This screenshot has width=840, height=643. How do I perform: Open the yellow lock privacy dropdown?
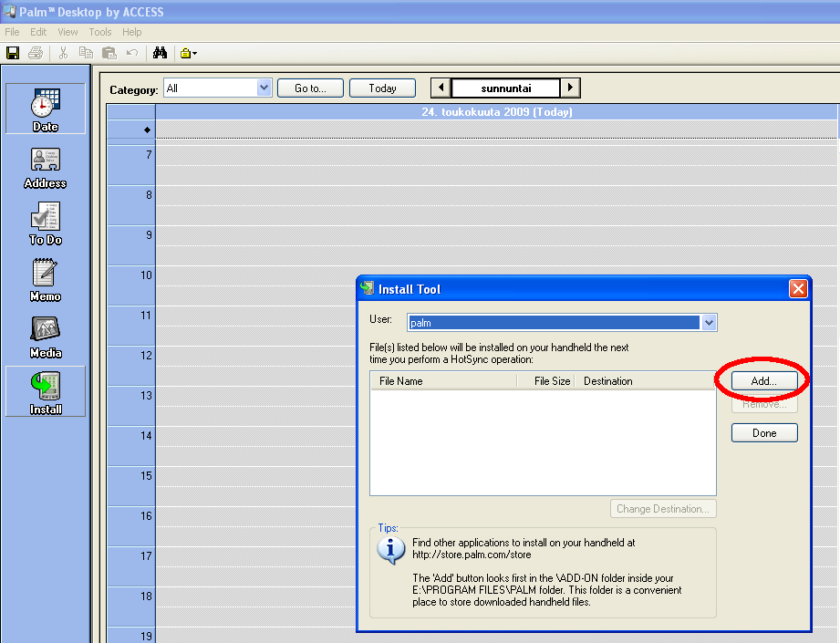pos(188,53)
